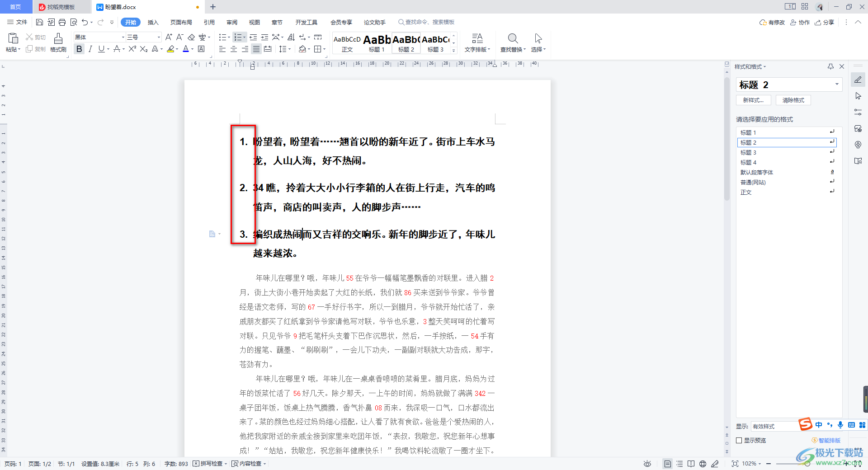Increase paragraph indent

[264, 37]
